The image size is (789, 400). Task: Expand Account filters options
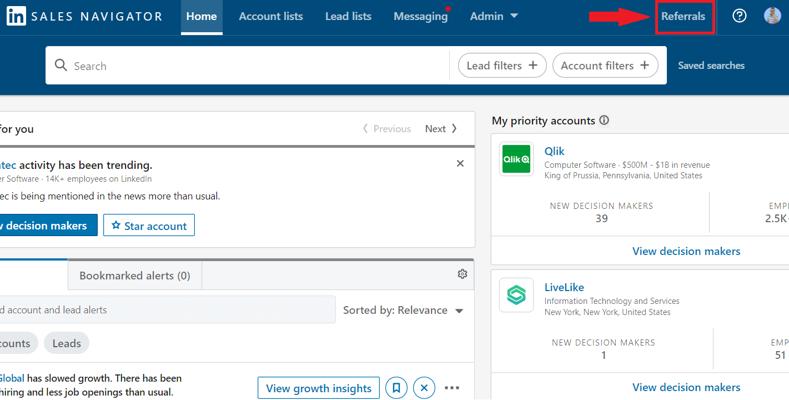point(605,65)
